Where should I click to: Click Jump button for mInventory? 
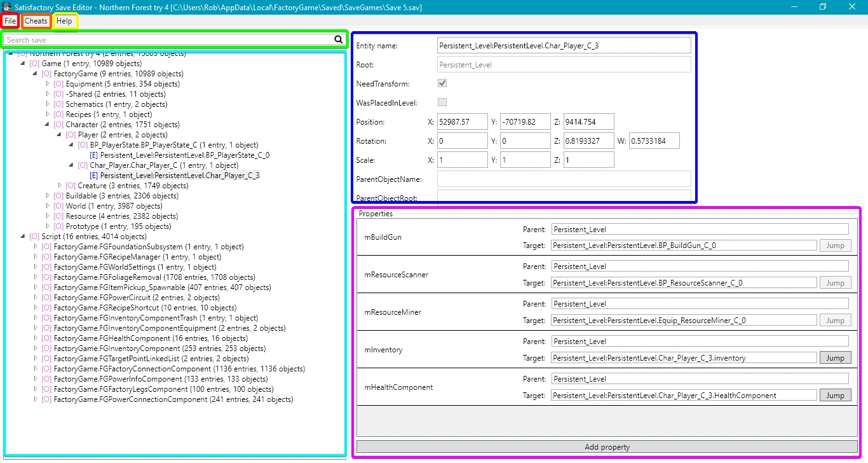coord(835,358)
